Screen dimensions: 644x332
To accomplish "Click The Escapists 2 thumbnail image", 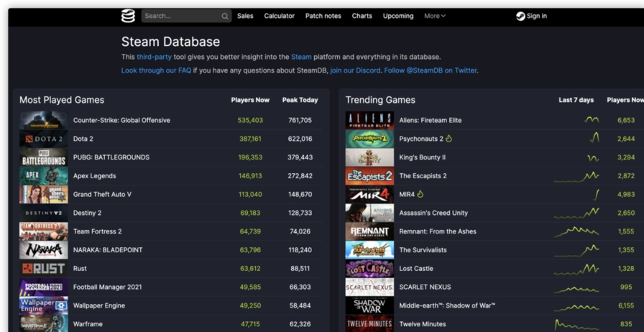I will pyautogui.click(x=369, y=176).
